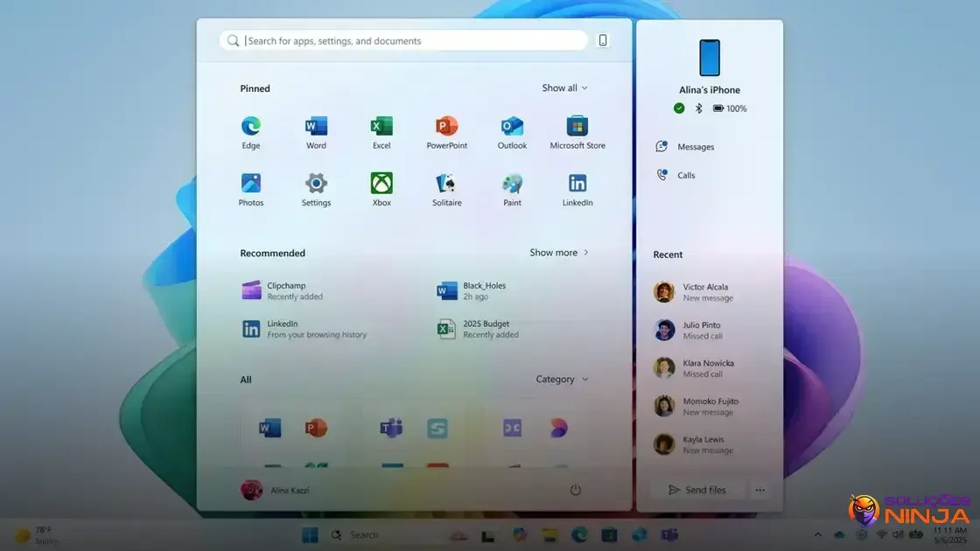
Task: Open Julio Pinto missed call
Action: pos(688,330)
